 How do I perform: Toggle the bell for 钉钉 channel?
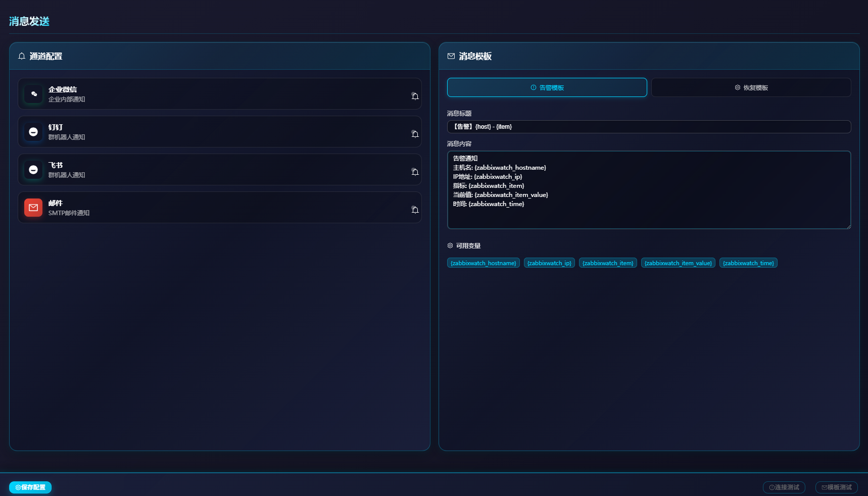pos(415,134)
